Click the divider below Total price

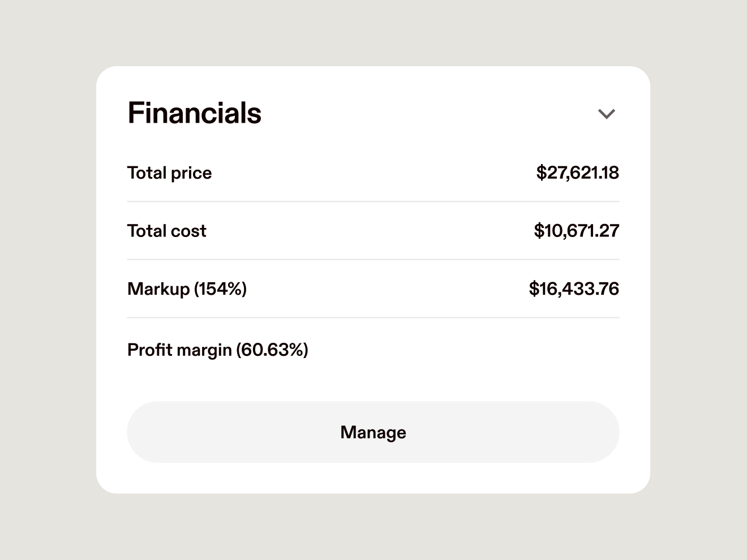click(373, 201)
